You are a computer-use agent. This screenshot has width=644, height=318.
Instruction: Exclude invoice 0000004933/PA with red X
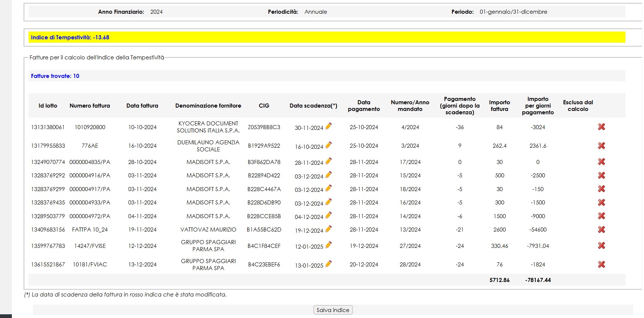pos(601,203)
